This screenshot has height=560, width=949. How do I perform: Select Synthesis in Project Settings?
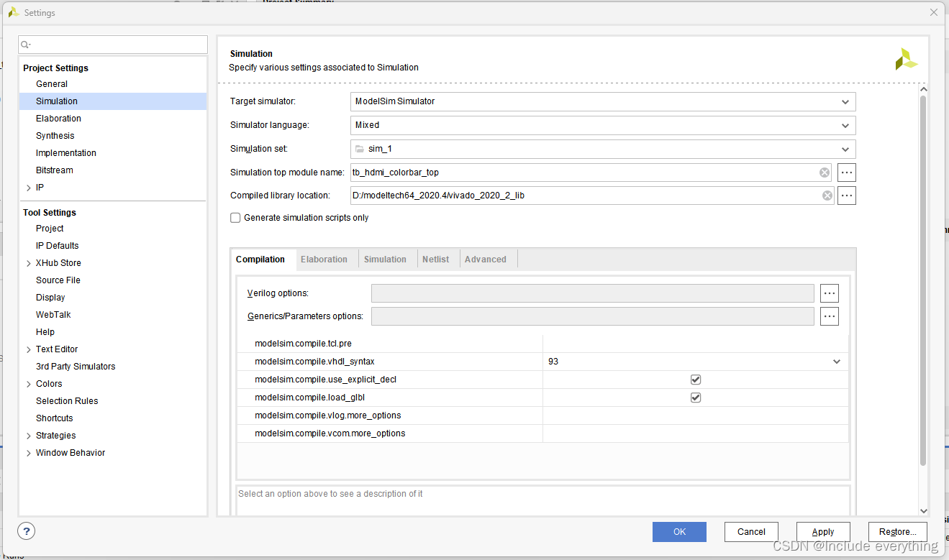(x=55, y=136)
